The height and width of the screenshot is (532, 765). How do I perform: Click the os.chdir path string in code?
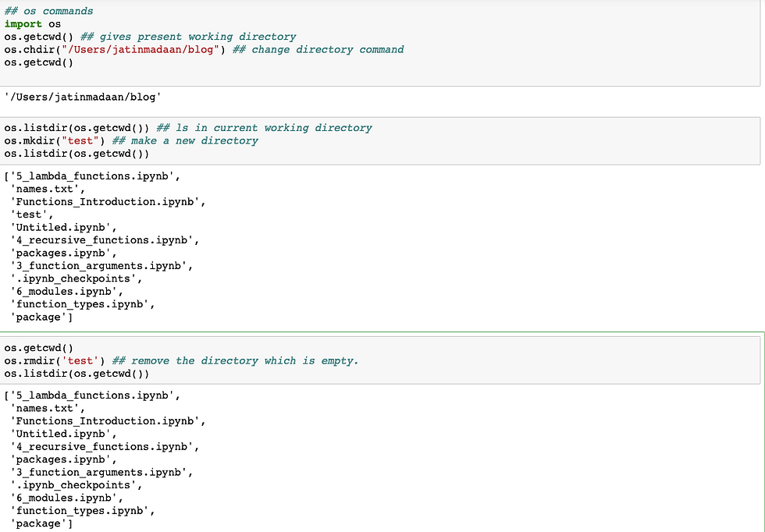(x=141, y=50)
